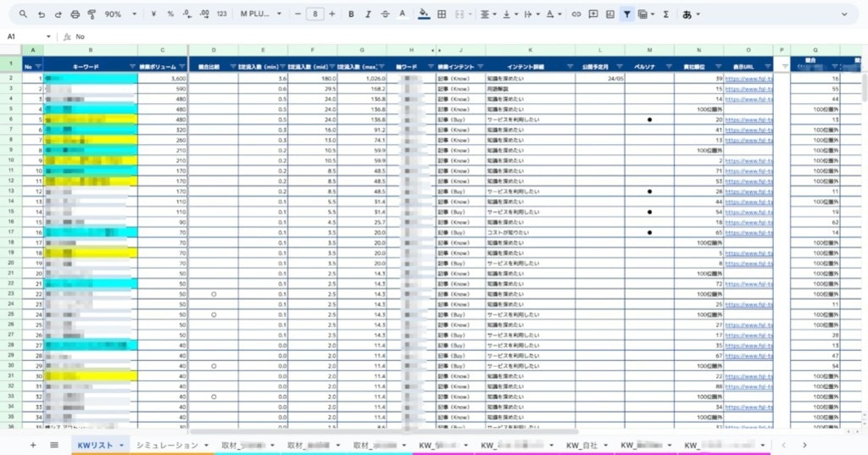Open the M PLU... font dropdown

(x=261, y=14)
